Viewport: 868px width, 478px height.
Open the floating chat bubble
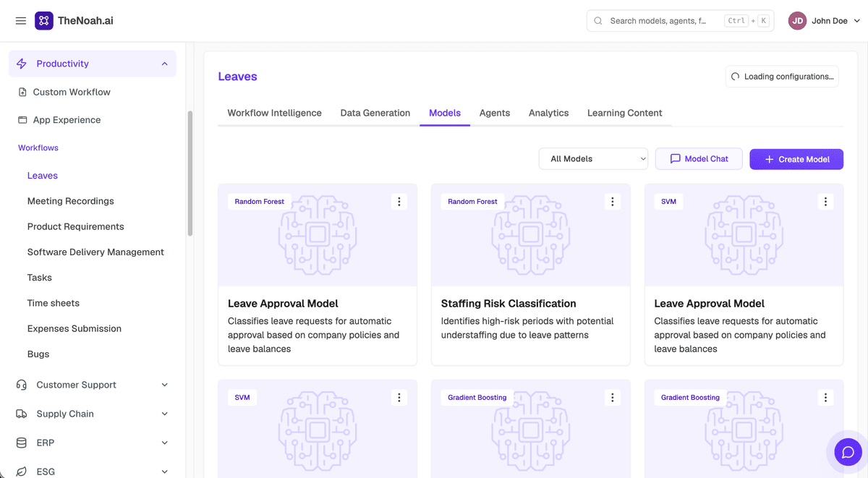coord(848,453)
